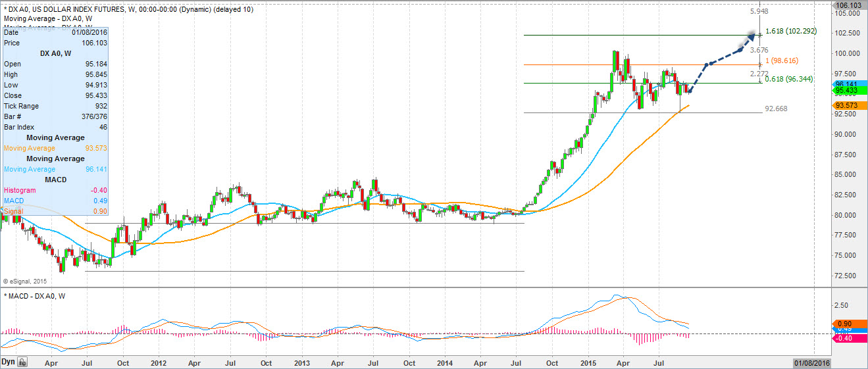Screen dimensions: 868x369
Task: Click the Close value 95.433 in data window
Action: 95,95
